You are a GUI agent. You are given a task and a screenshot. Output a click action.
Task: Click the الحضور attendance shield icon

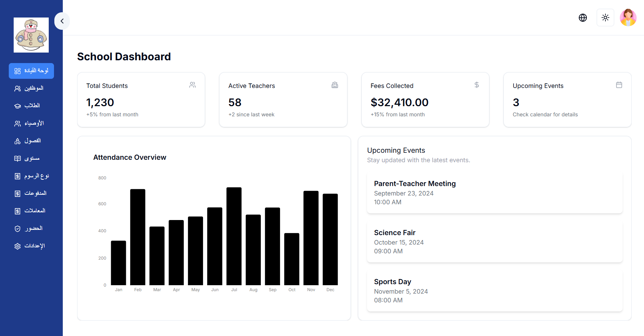coord(18,229)
